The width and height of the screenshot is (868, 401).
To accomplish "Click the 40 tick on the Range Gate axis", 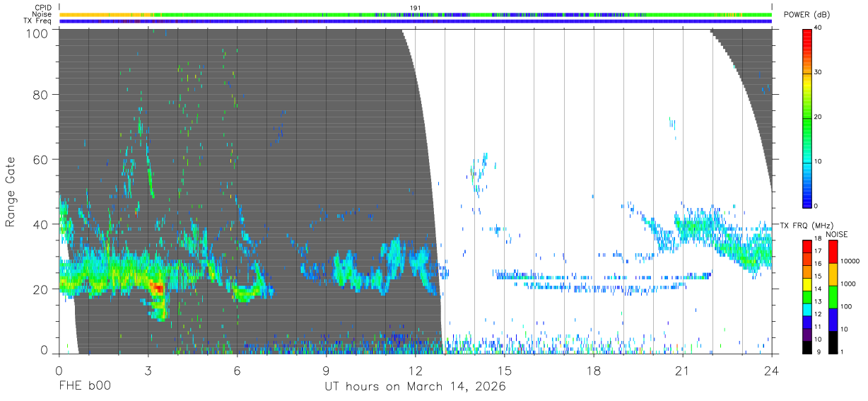I will 40,224.
